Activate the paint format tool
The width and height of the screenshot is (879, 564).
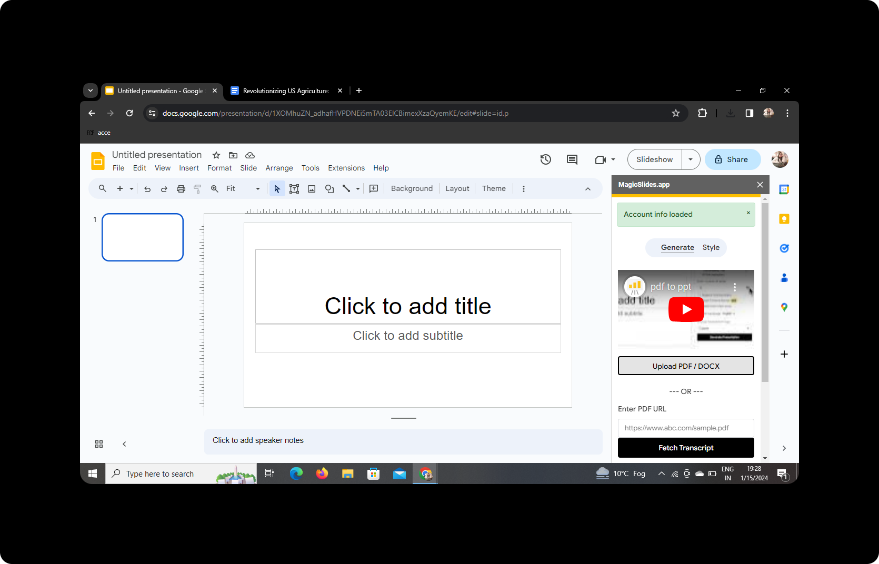[x=197, y=189]
